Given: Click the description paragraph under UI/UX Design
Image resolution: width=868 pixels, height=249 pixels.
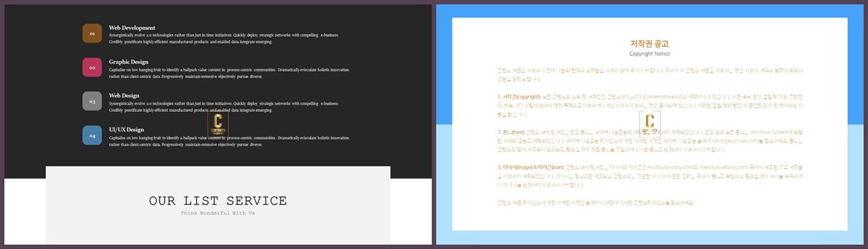Looking at the screenshot, I should [x=229, y=141].
